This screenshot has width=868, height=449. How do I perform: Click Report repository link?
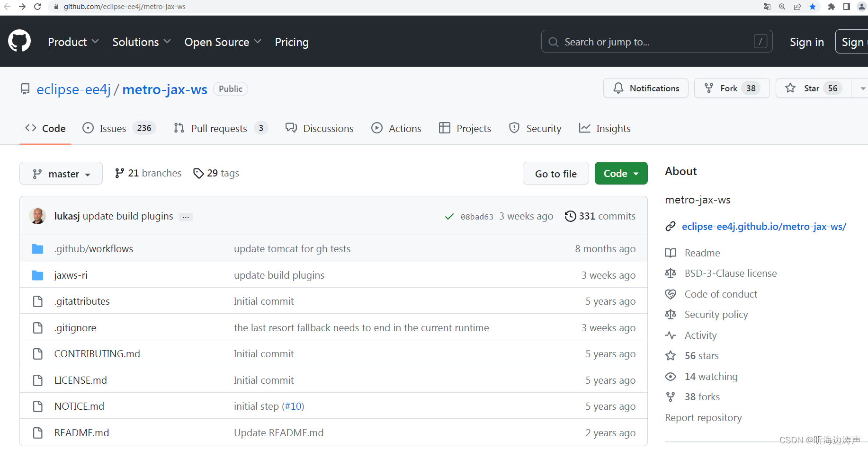703,418
